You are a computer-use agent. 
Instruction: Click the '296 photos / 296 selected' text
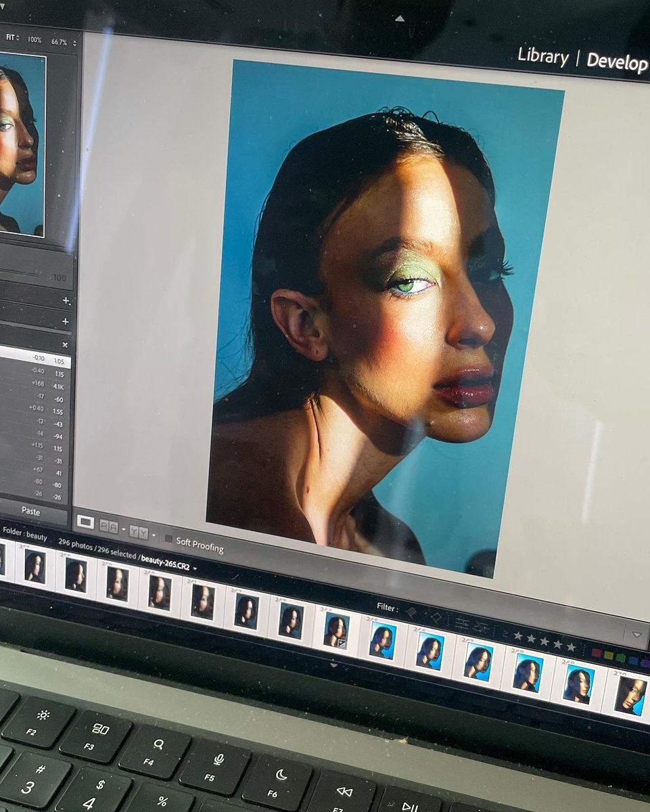[97, 549]
